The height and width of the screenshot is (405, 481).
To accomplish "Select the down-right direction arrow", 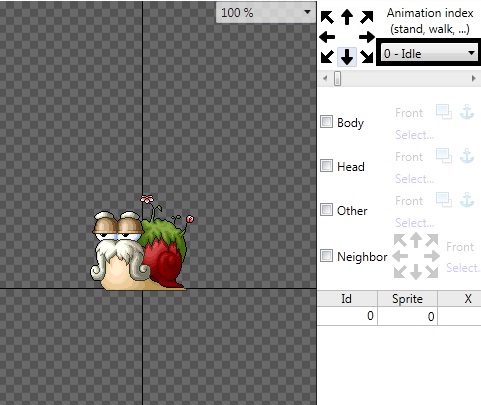I will pos(367,57).
